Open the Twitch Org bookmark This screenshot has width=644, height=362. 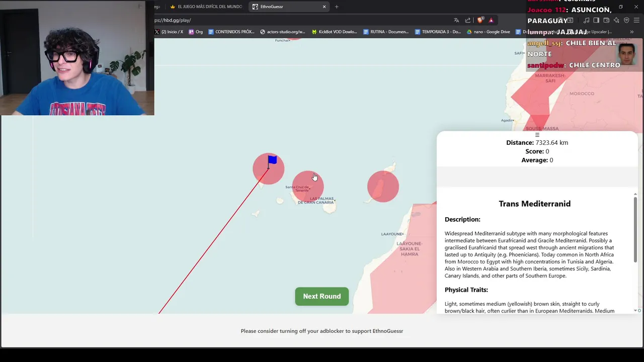196,32
